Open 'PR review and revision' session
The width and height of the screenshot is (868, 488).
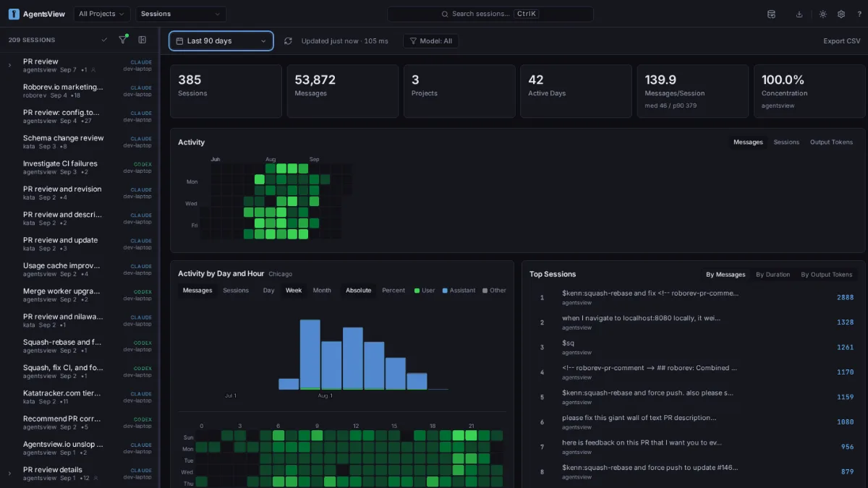coord(80,192)
